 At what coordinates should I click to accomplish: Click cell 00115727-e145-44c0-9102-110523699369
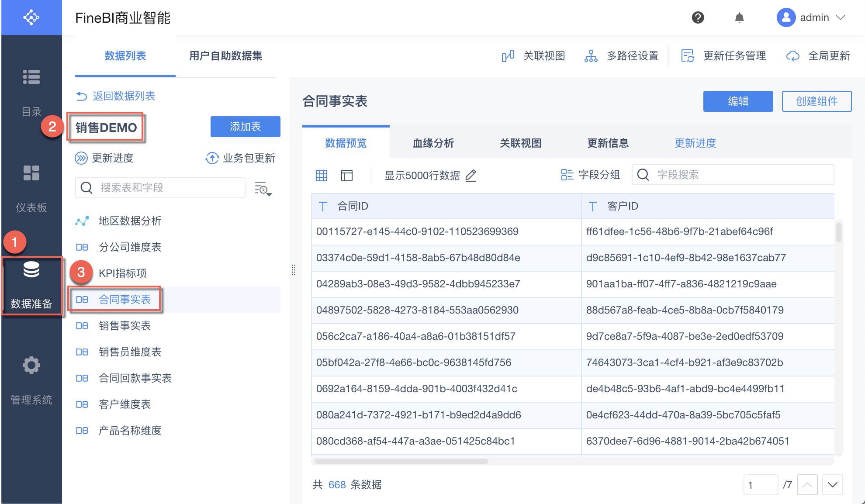coord(446,231)
